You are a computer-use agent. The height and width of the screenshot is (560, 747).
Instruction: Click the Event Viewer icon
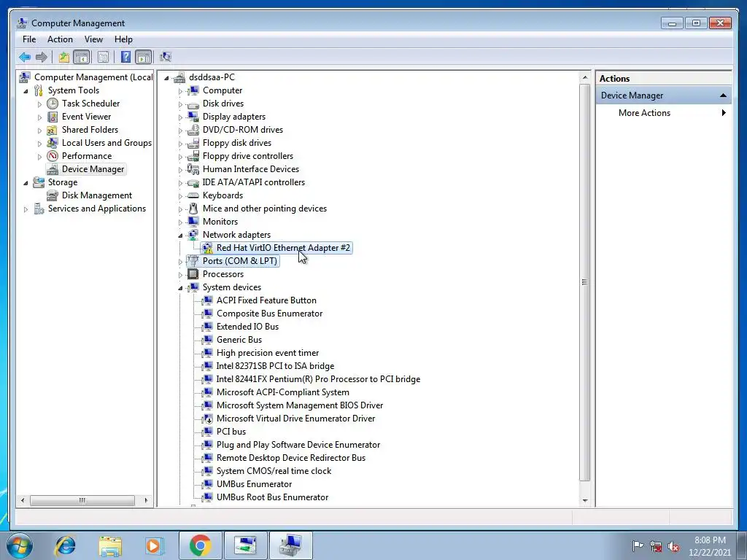pos(53,117)
